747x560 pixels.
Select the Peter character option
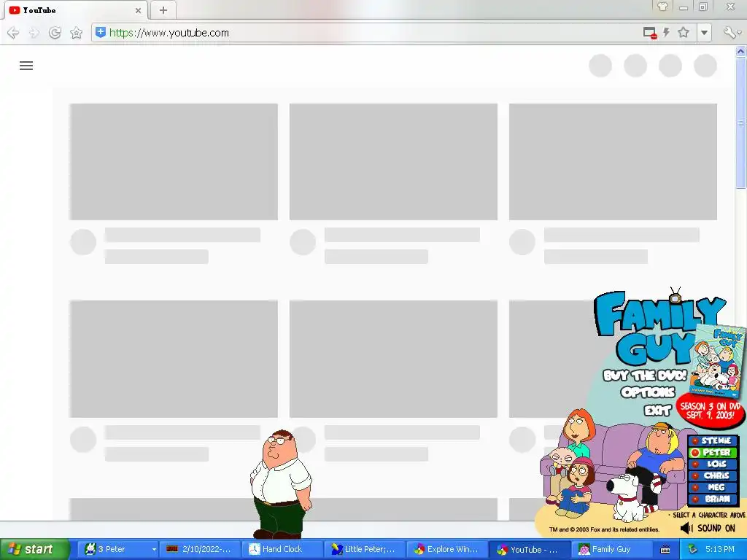(713, 452)
